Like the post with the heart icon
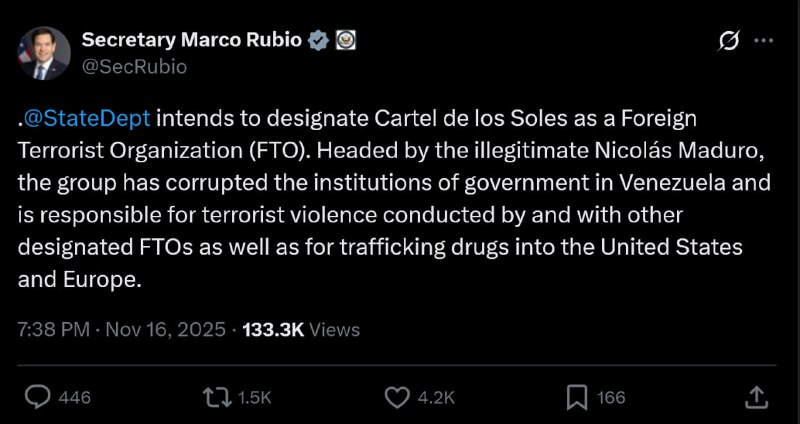Image resolution: width=800 pixels, height=424 pixels. (x=398, y=397)
